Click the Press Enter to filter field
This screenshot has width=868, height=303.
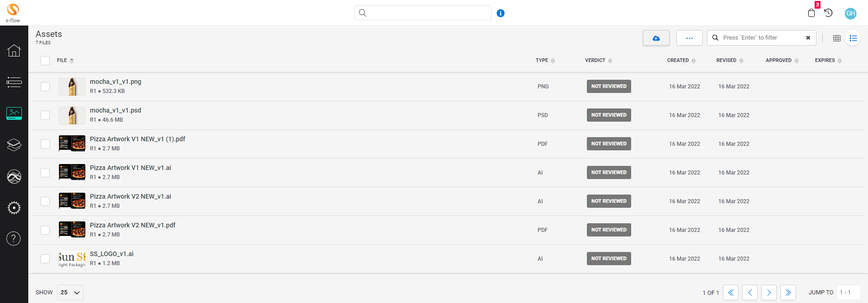(x=760, y=38)
